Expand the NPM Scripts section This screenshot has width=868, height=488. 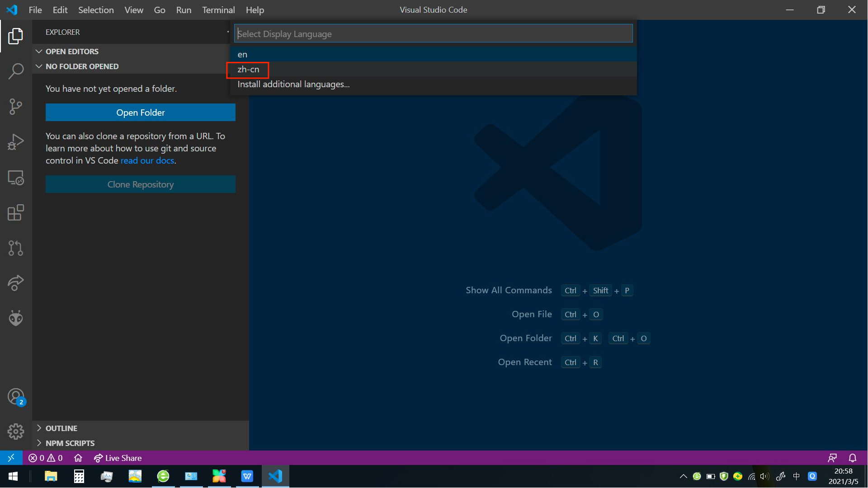click(70, 443)
